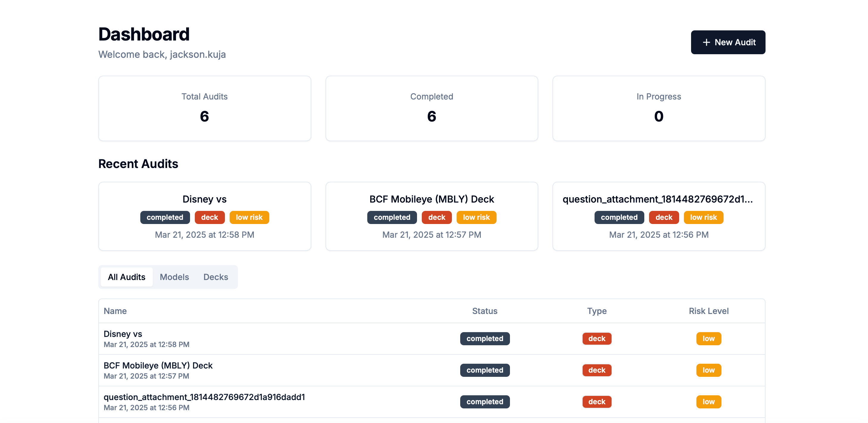Click the Dashboard heading
This screenshot has height=423, width=868.
[144, 34]
